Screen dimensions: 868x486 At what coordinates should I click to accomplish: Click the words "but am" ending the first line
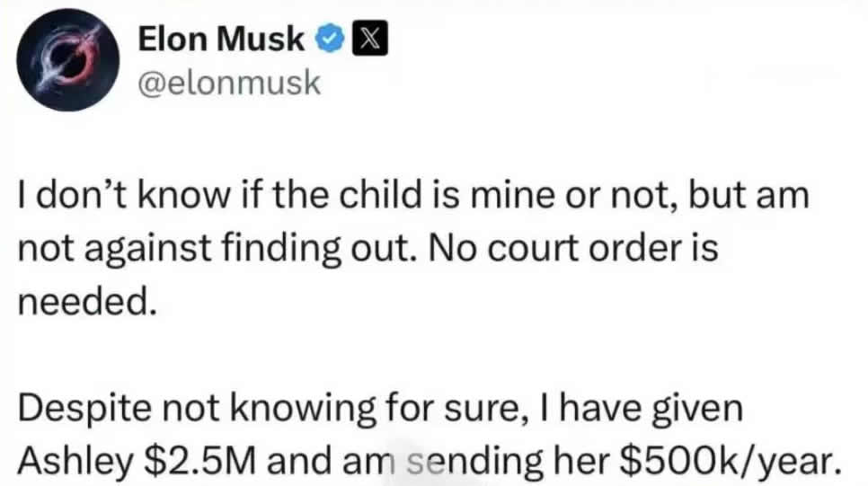point(749,195)
